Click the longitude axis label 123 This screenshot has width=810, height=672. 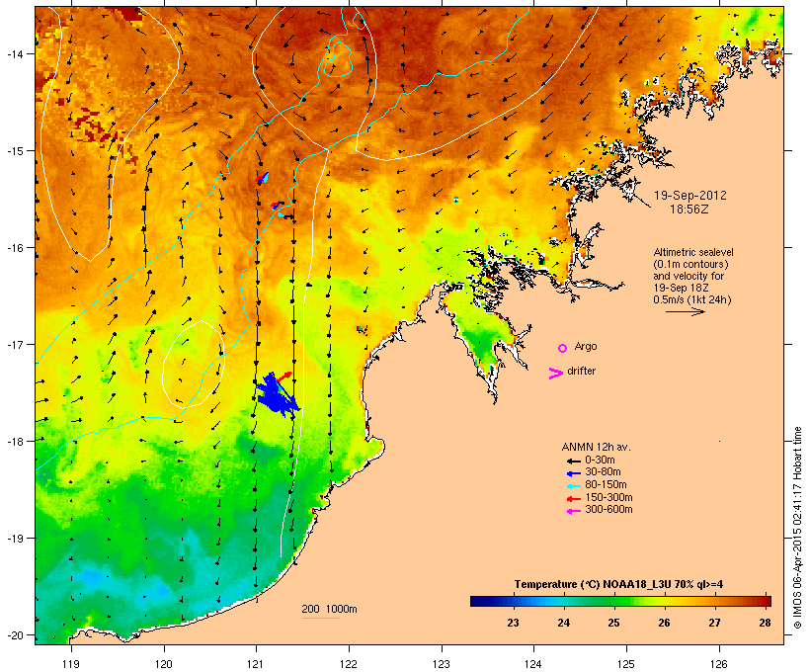coord(442,664)
